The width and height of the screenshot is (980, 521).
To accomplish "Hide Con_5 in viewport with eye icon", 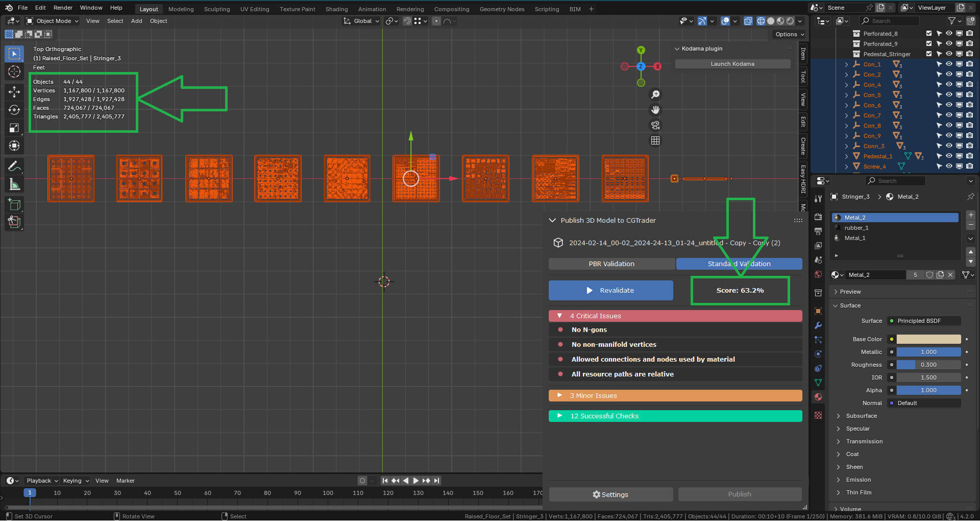I will [949, 95].
